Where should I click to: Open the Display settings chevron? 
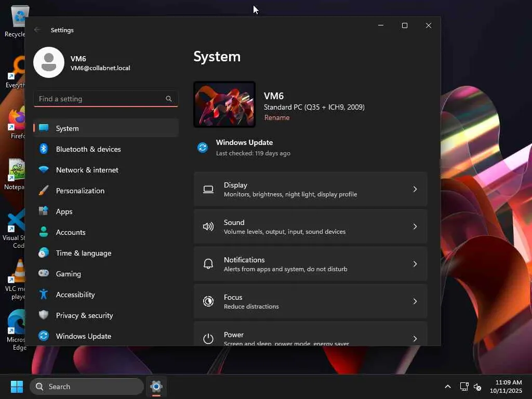(415, 189)
